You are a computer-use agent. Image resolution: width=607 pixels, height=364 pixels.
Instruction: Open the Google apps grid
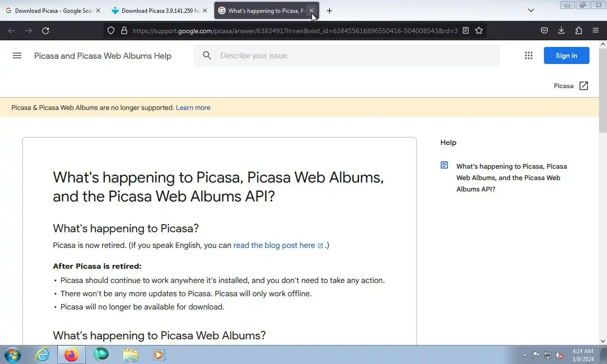click(x=529, y=55)
